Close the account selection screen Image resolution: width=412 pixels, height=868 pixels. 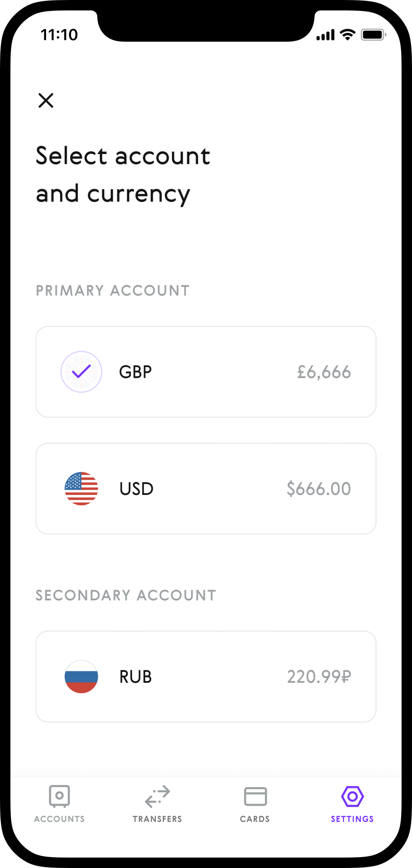pos(46,100)
